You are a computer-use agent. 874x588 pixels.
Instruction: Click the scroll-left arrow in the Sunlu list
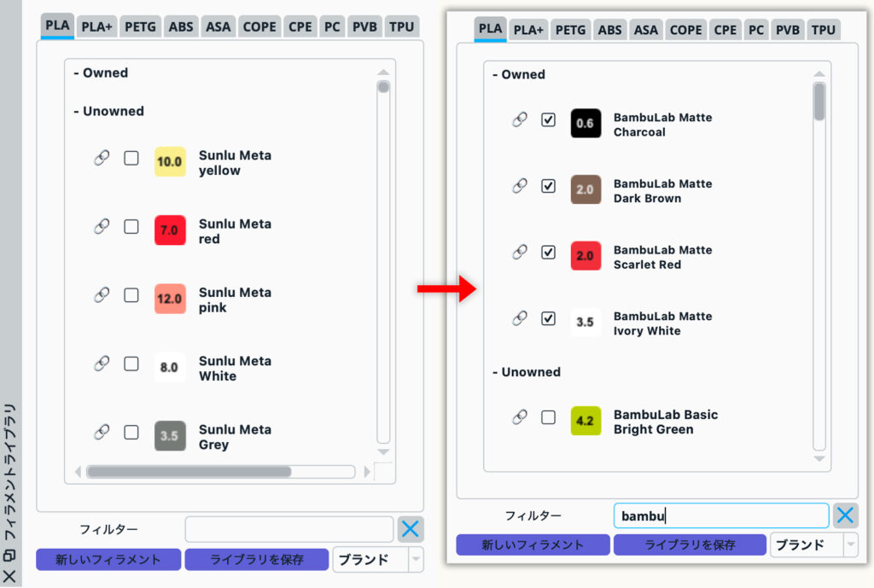(78, 472)
